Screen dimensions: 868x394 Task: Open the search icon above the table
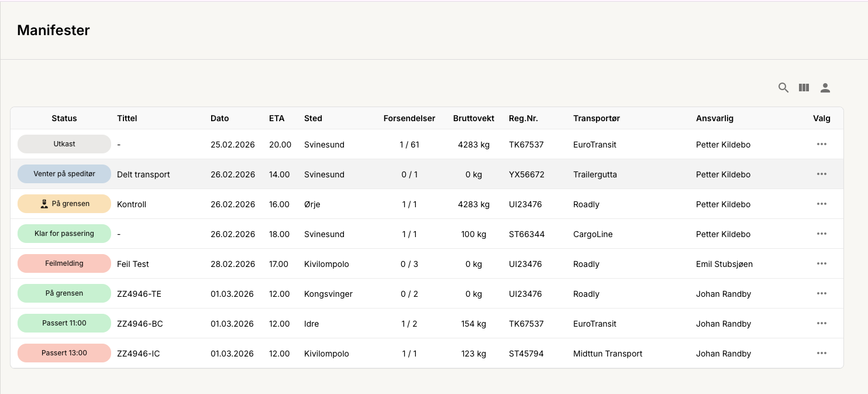click(x=783, y=87)
